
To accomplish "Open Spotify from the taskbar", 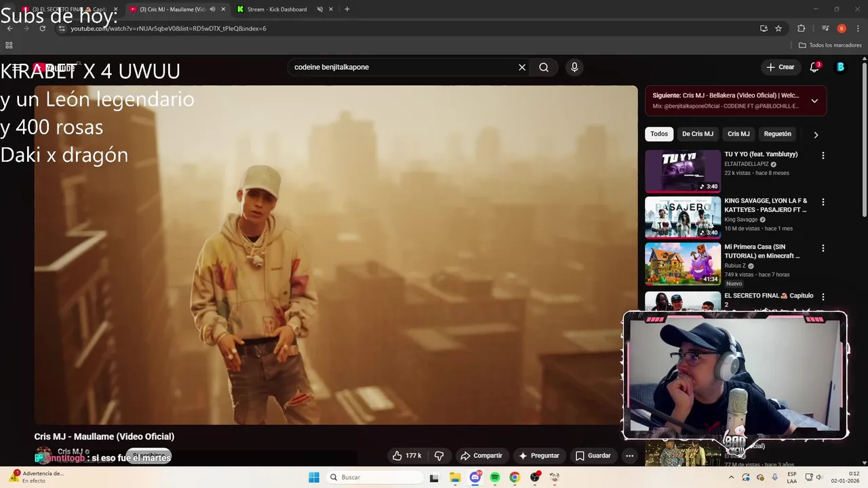I will click(495, 477).
